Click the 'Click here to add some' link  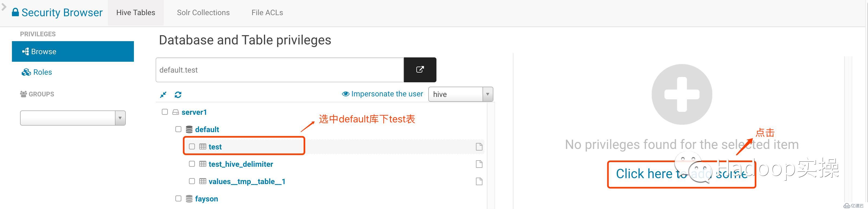click(x=681, y=174)
